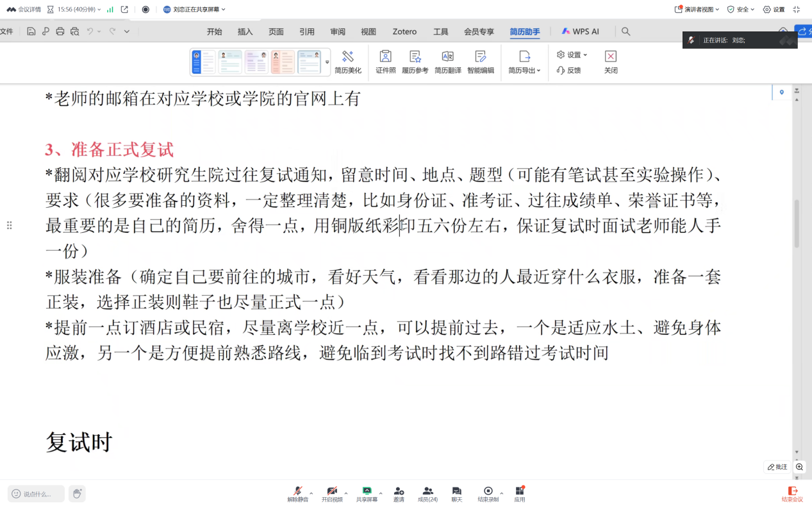The image size is (812, 508).
Task: Expand the resume template gallery arrow
Action: 327,62
